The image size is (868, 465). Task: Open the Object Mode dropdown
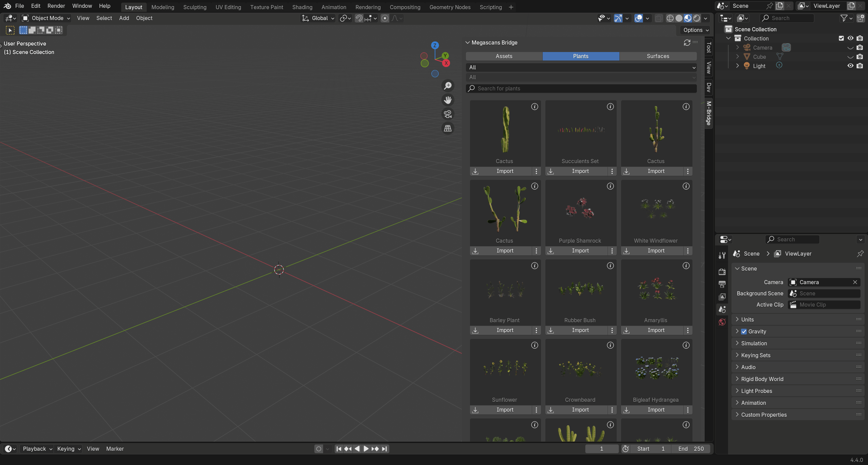pyautogui.click(x=46, y=18)
